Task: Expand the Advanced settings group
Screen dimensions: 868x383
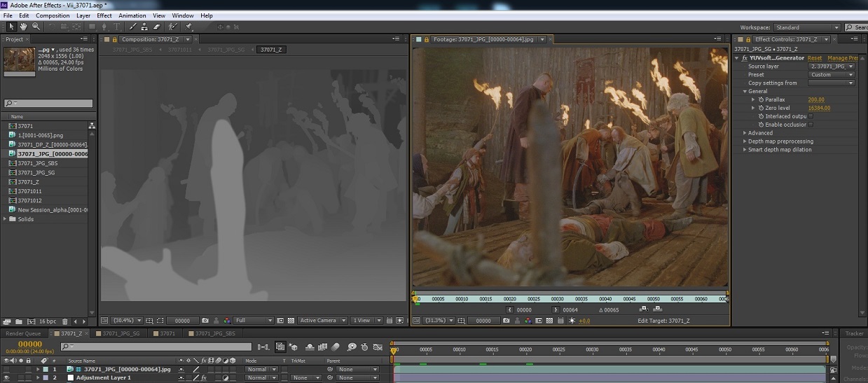Action: 745,133
